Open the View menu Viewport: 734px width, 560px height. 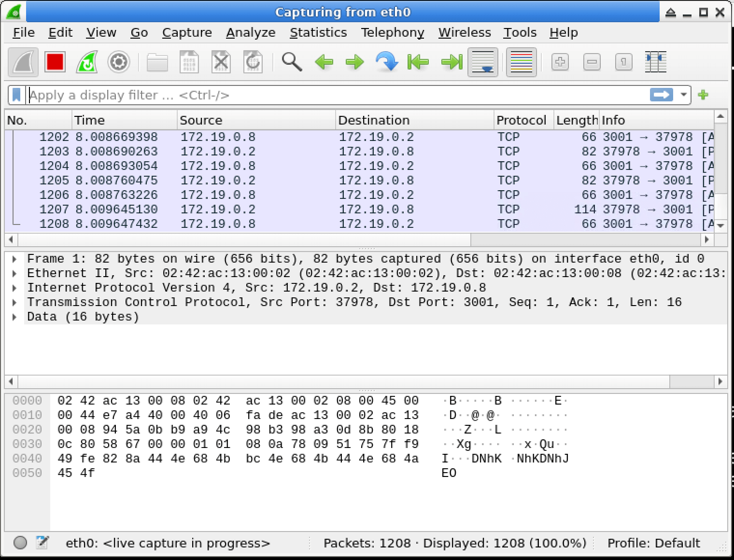point(101,32)
